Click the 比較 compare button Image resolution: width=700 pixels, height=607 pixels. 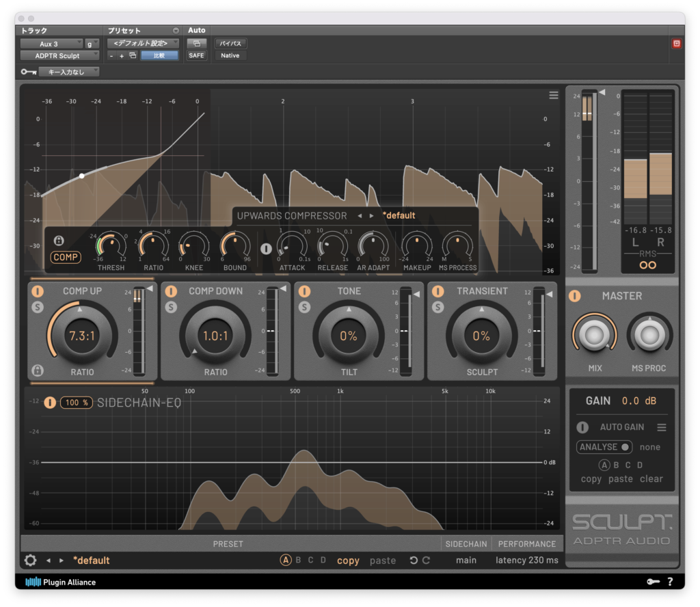pyautogui.click(x=159, y=55)
